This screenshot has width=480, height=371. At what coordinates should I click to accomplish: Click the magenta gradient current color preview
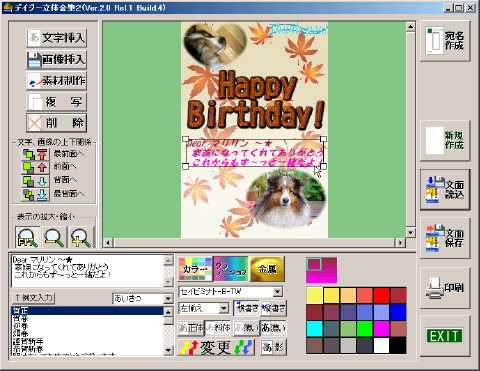click(321, 270)
